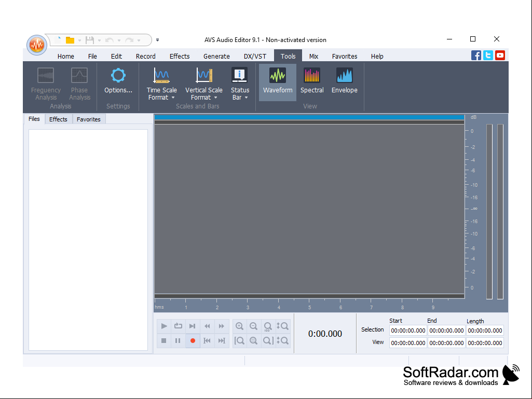Visit the AVS Twitter page
Viewport: 532px width, 399px height.
[488, 56]
